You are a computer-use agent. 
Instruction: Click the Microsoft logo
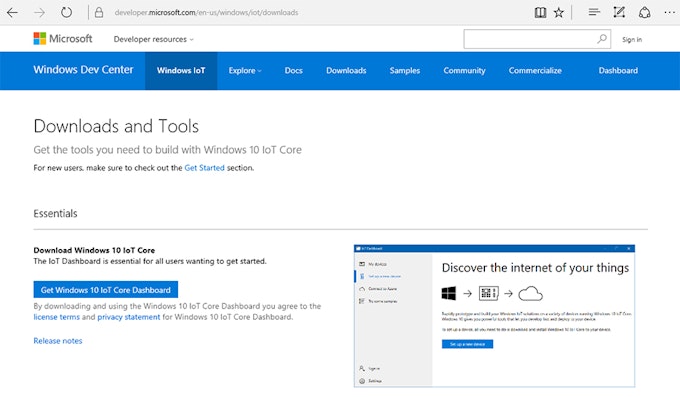[63, 39]
